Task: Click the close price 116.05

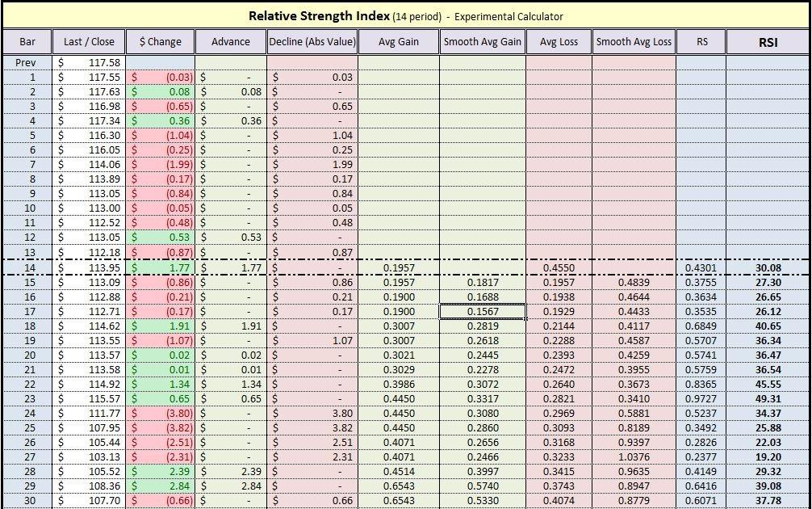Action: click(89, 149)
